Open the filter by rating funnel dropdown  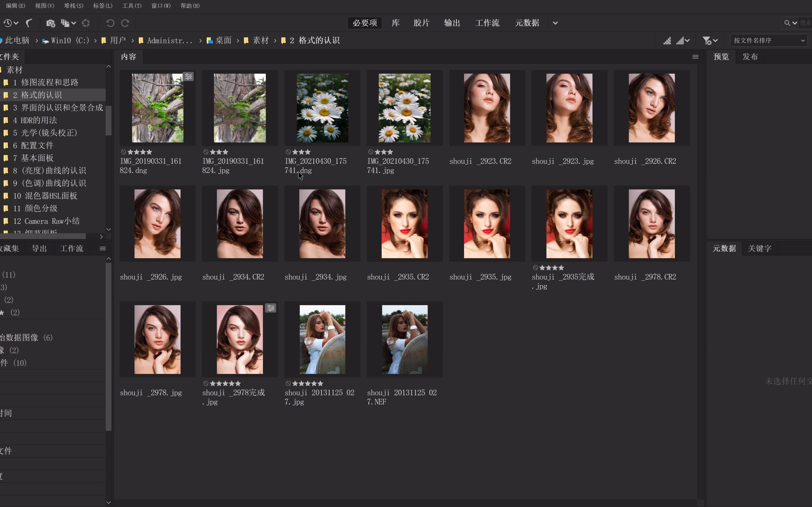710,41
